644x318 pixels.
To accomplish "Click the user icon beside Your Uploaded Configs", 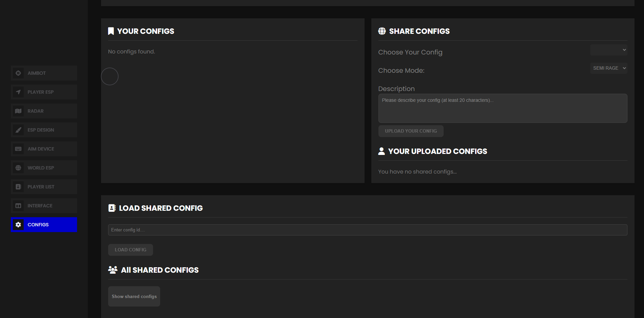I will pyautogui.click(x=381, y=151).
